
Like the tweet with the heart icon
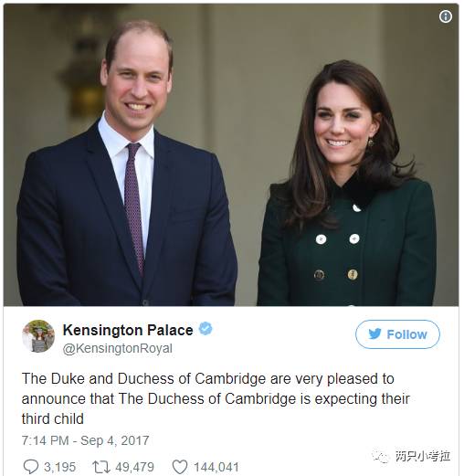coord(180,467)
